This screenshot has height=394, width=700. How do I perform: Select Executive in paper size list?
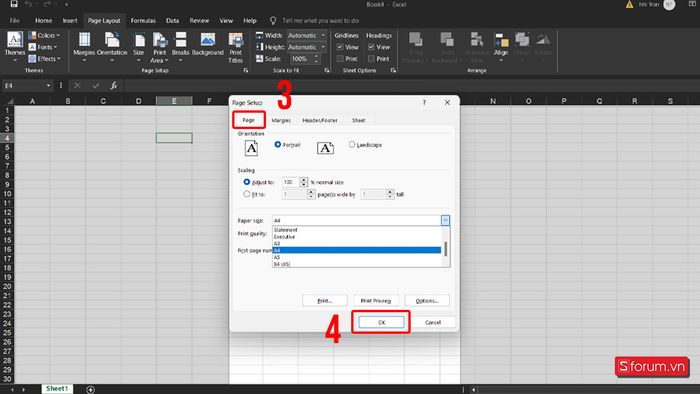click(x=357, y=236)
